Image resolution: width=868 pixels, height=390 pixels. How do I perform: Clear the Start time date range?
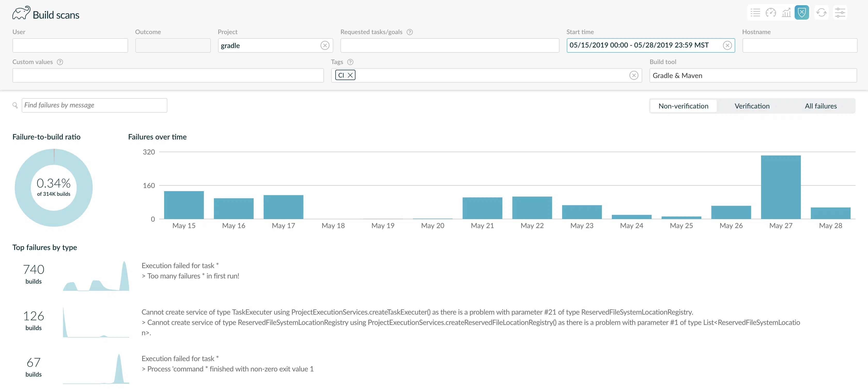pyautogui.click(x=727, y=45)
